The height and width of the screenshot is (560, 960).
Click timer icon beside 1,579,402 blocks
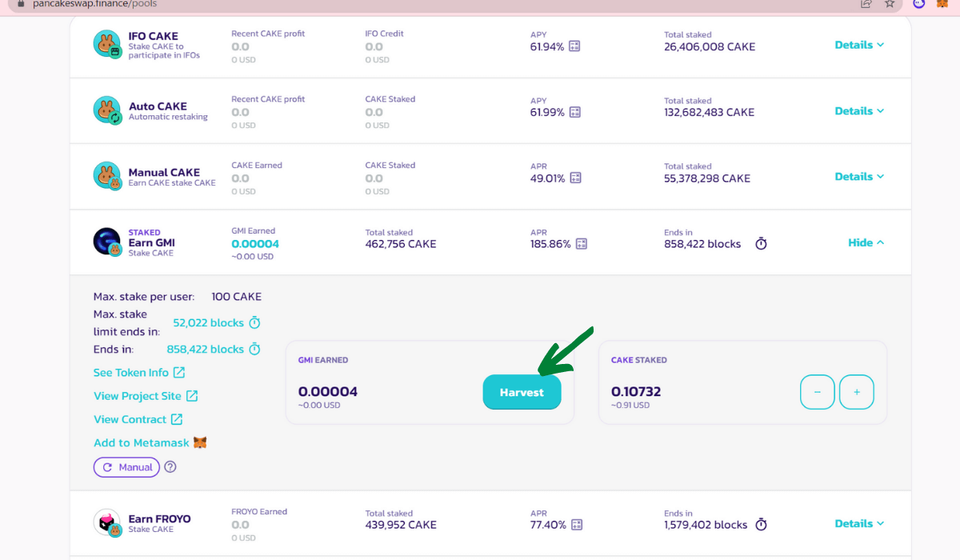coord(761,525)
